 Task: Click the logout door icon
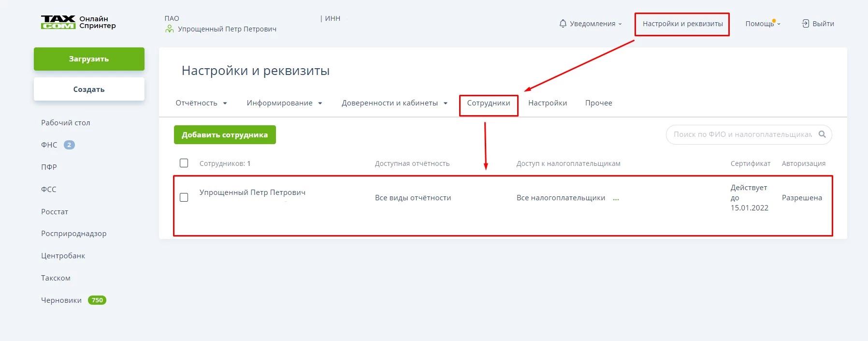click(805, 24)
